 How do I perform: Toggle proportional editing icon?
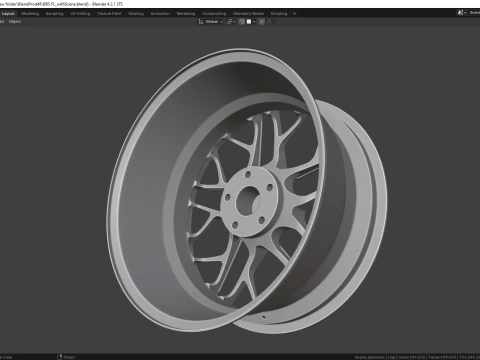tap(262, 22)
